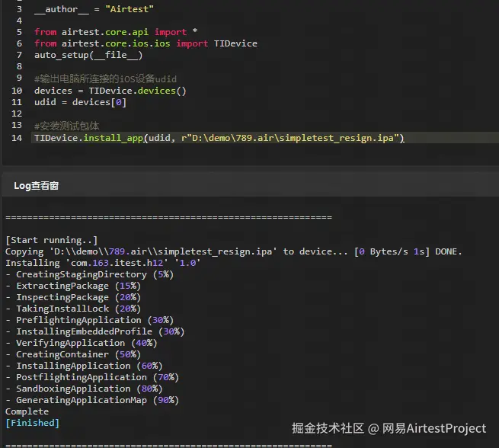Viewport: 499px width, 448px height.
Task: Click the '[Start running..]' log line
Action: click(x=52, y=240)
